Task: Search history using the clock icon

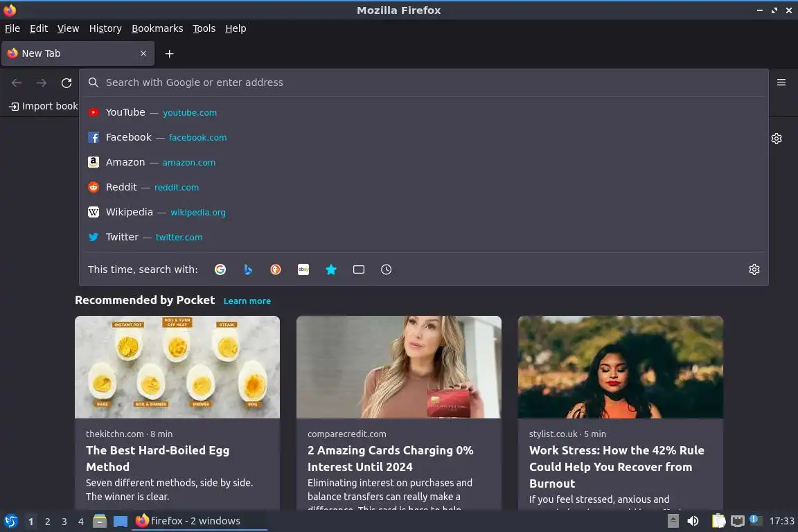Action: (x=387, y=269)
